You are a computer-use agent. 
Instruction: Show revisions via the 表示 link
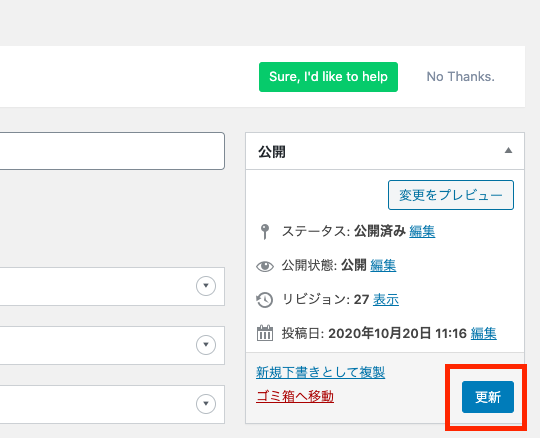(386, 300)
